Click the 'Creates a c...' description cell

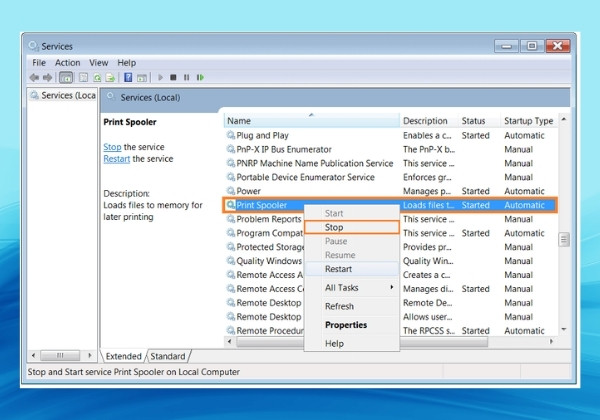tap(426, 275)
